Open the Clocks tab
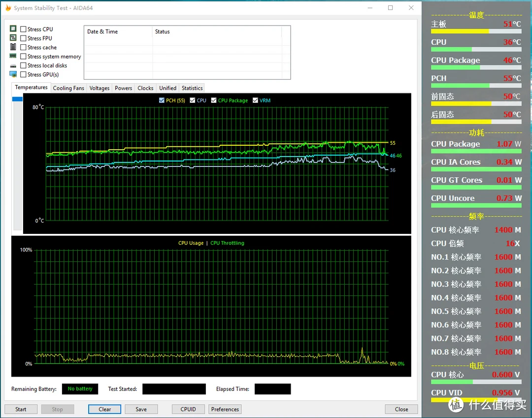The image size is (532, 418). point(145,88)
